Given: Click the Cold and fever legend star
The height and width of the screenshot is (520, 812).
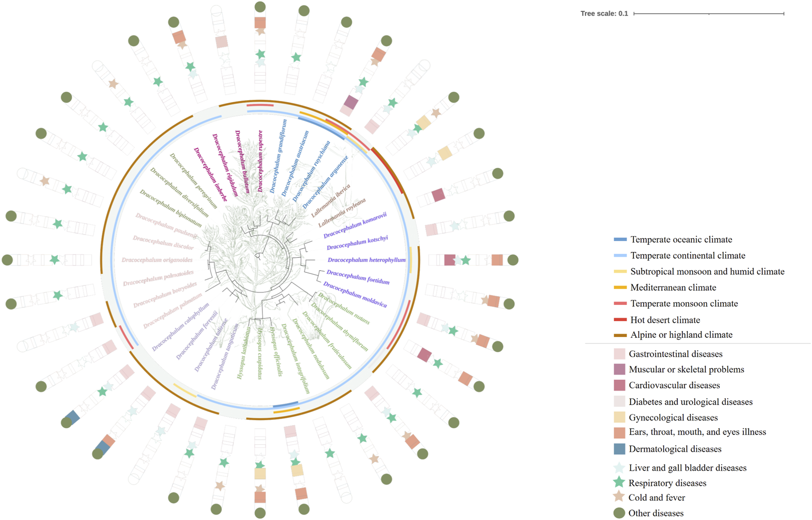Looking at the screenshot, I should pos(619,497).
